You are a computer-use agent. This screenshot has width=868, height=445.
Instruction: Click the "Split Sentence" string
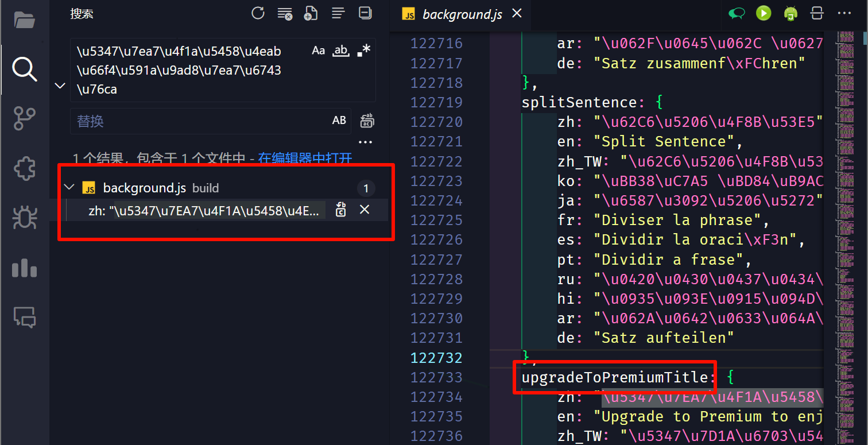(665, 141)
